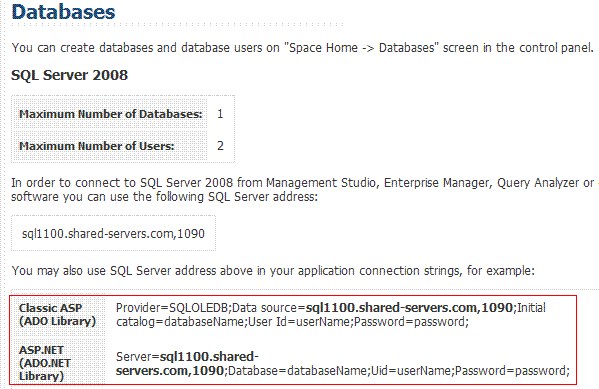Click the Management Studio connection paragraph
Image resolution: width=599 pixels, height=389 pixels.
(x=303, y=190)
